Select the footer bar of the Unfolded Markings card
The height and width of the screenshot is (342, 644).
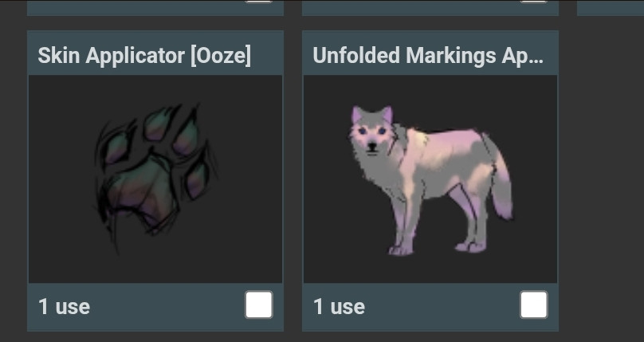(x=430, y=306)
